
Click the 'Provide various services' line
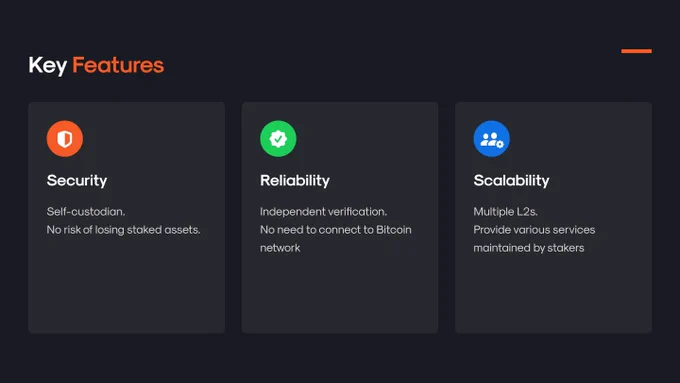click(x=534, y=230)
